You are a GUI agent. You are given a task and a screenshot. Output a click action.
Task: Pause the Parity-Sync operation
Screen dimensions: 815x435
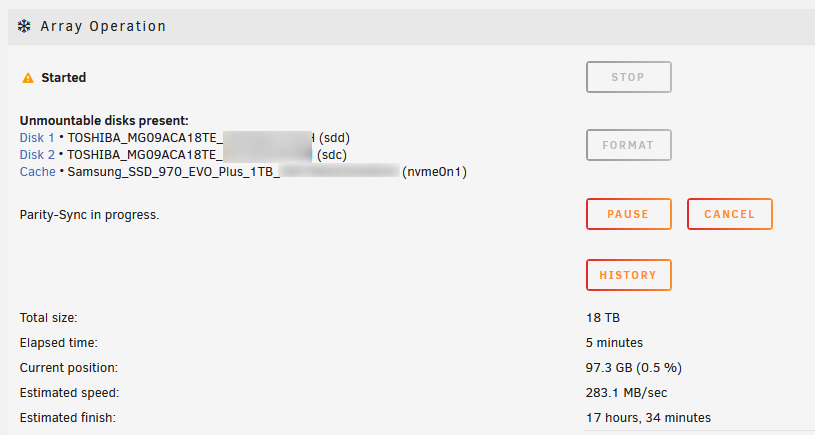coord(628,214)
